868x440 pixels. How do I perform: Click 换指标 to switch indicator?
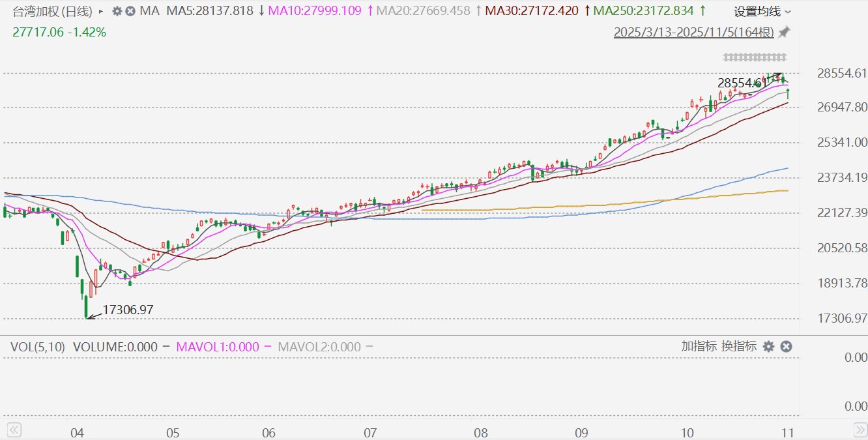[739, 347]
